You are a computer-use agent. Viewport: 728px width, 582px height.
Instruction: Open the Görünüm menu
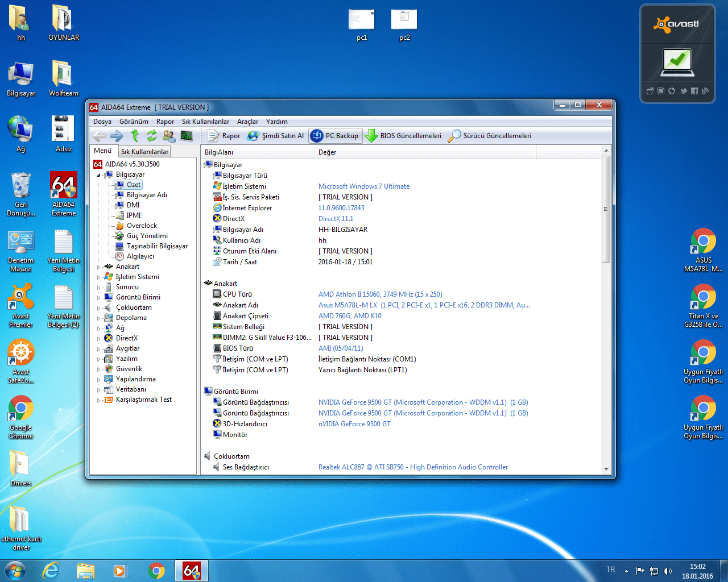coord(134,122)
